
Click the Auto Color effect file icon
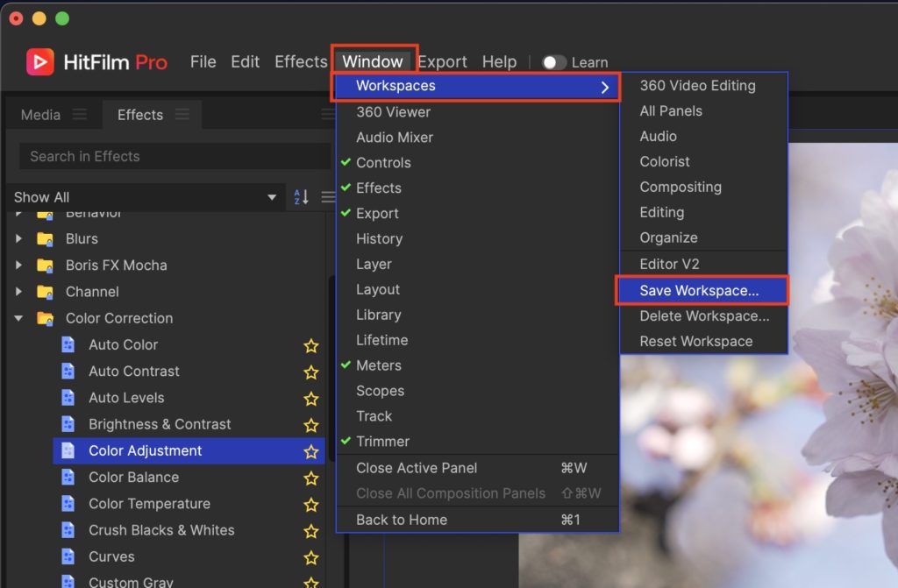pos(68,344)
